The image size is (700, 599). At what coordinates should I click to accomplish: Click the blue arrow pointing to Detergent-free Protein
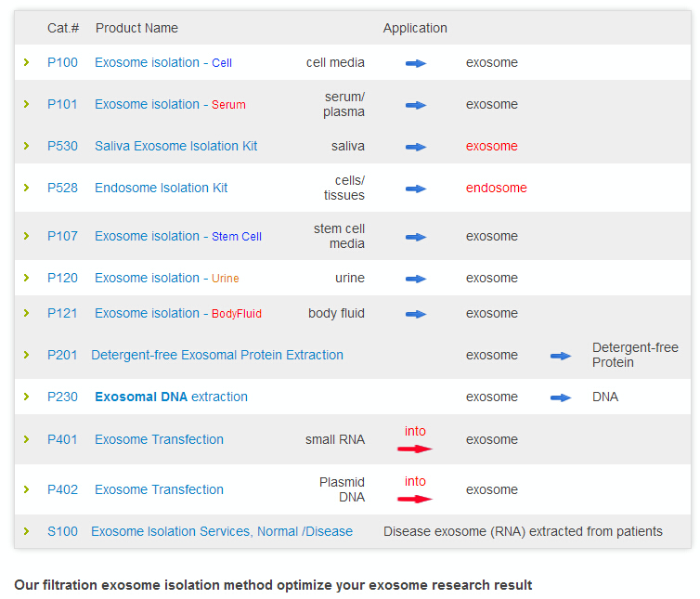pos(561,356)
